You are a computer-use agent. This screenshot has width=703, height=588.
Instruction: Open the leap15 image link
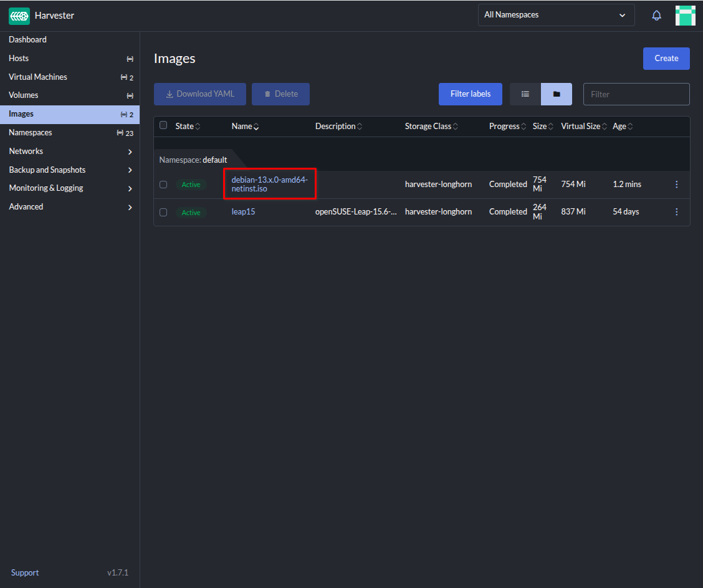243,212
